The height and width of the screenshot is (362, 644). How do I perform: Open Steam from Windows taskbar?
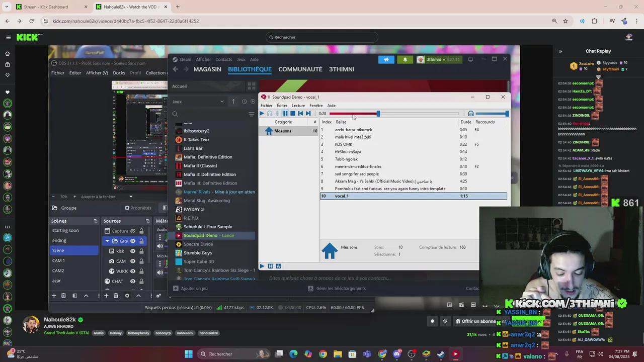pyautogui.click(x=441, y=354)
